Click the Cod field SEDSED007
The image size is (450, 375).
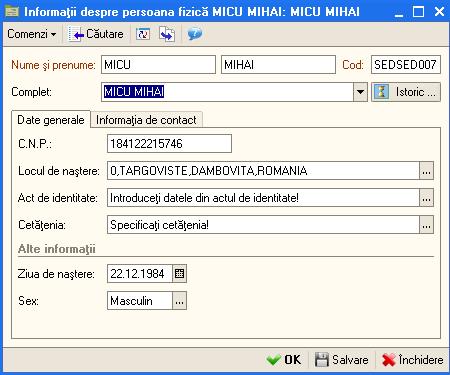(x=406, y=64)
